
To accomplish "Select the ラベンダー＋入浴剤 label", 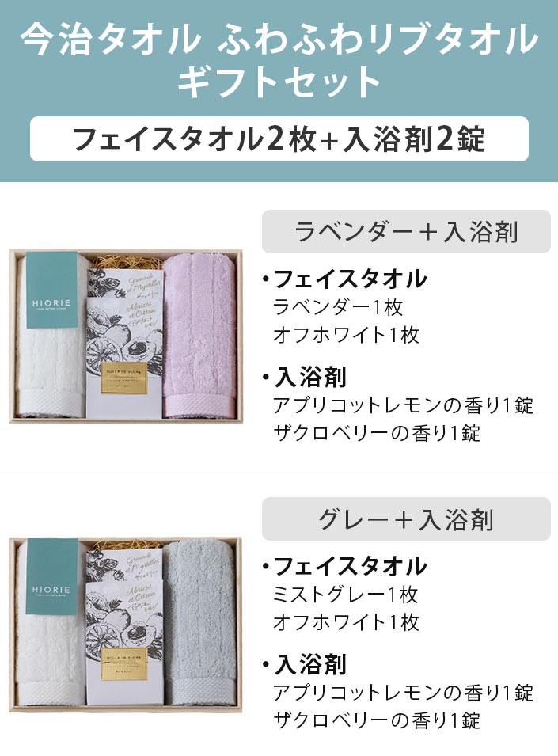I will [x=406, y=231].
